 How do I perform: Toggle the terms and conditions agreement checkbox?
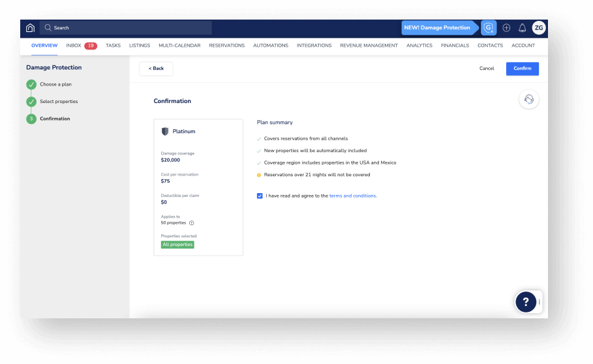click(x=260, y=196)
